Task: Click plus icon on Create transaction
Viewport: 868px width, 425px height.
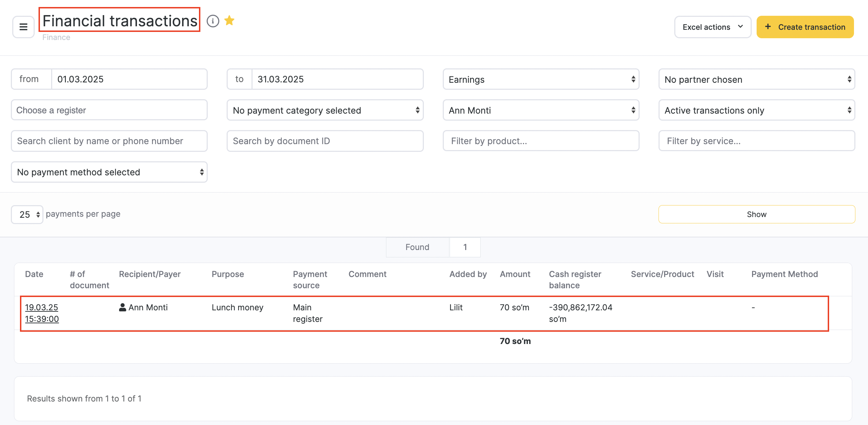Action: (768, 27)
